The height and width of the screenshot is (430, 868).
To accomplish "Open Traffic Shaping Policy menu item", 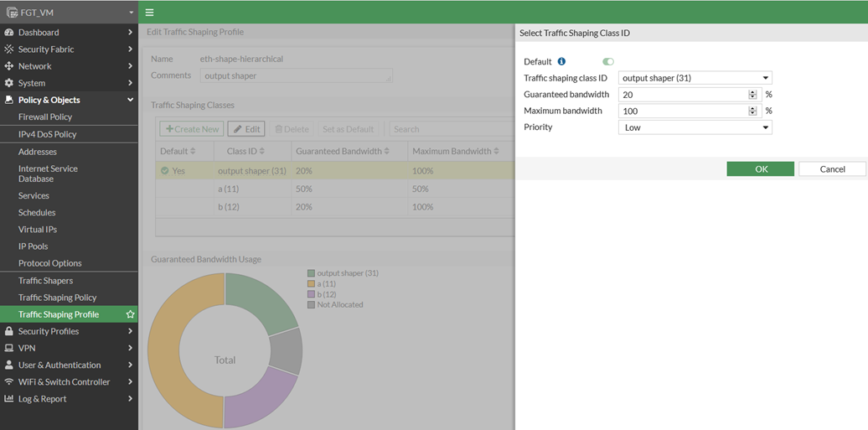I will coord(57,298).
